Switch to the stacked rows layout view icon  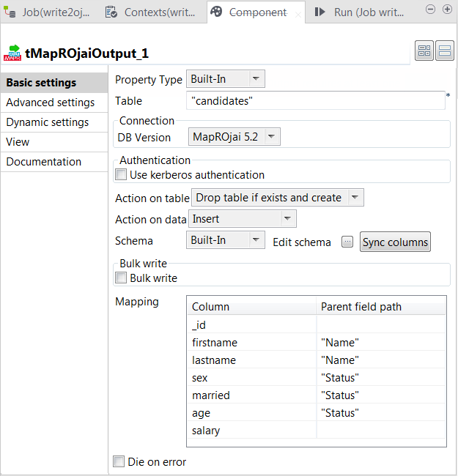pyautogui.click(x=444, y=51)
